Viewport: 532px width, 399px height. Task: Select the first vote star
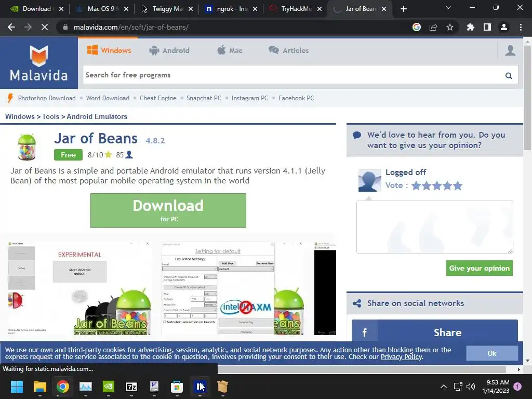tap(416, 185)
